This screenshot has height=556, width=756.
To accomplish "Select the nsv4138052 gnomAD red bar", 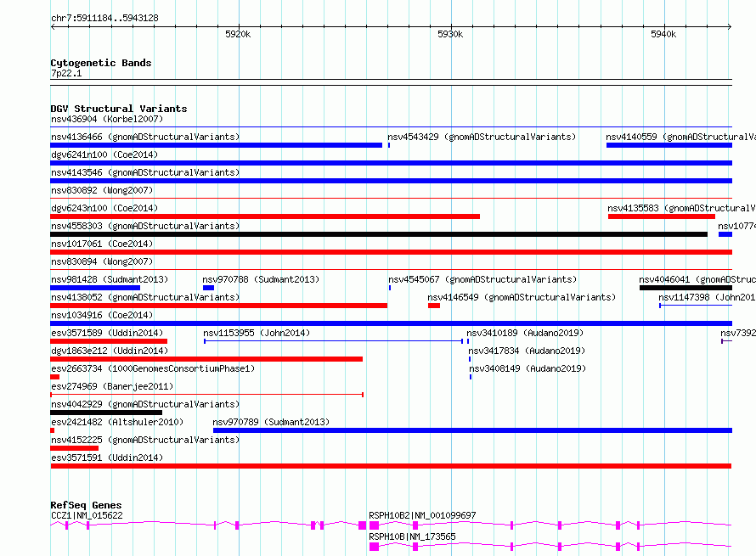I will click(218, 306).
